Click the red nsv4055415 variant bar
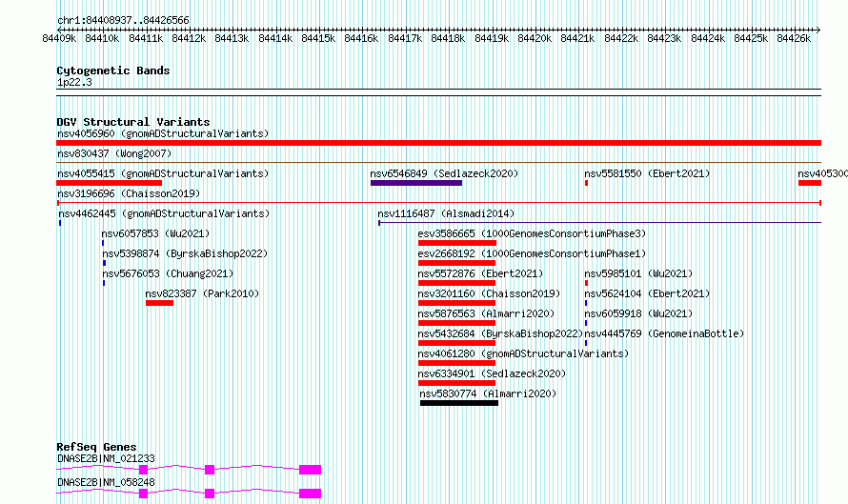 tap(110, 183)
